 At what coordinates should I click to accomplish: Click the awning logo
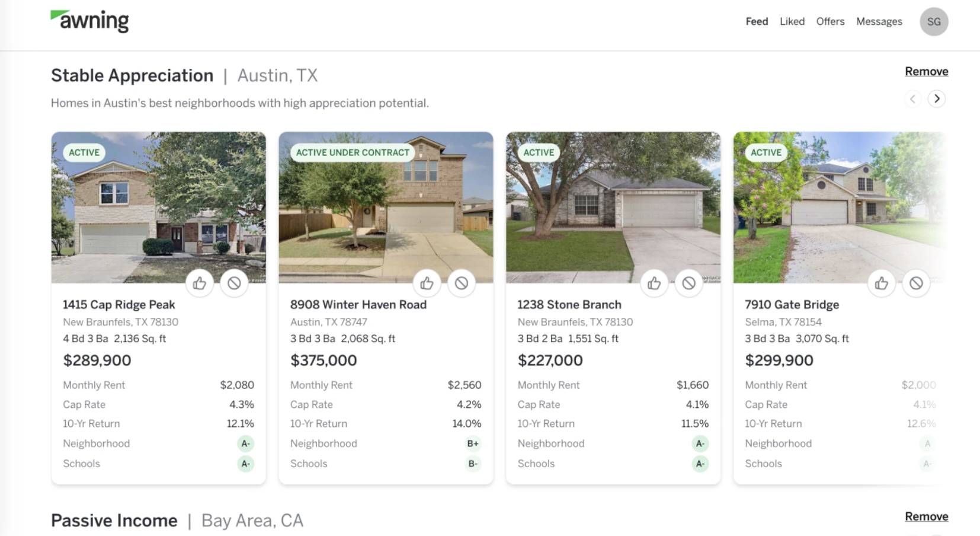(90, 21)
